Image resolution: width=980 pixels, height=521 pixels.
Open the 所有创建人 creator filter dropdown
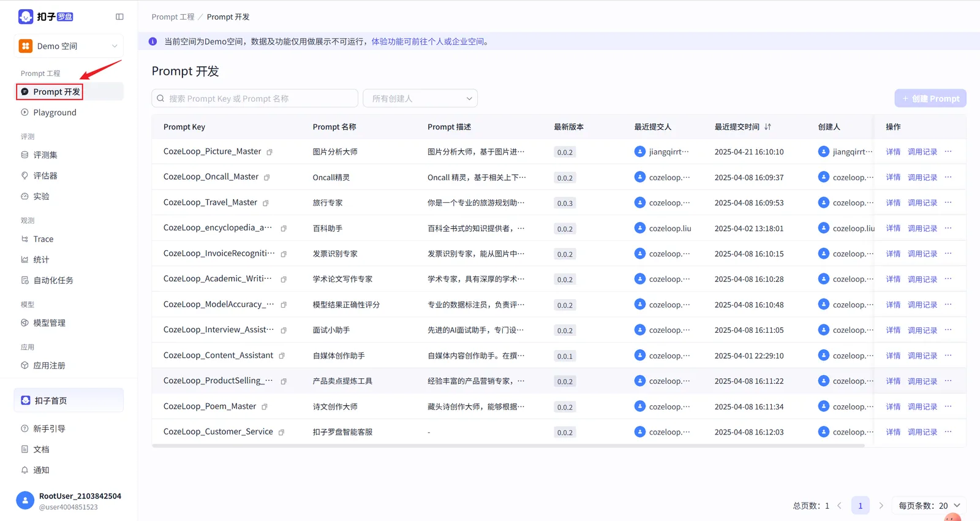420,98
